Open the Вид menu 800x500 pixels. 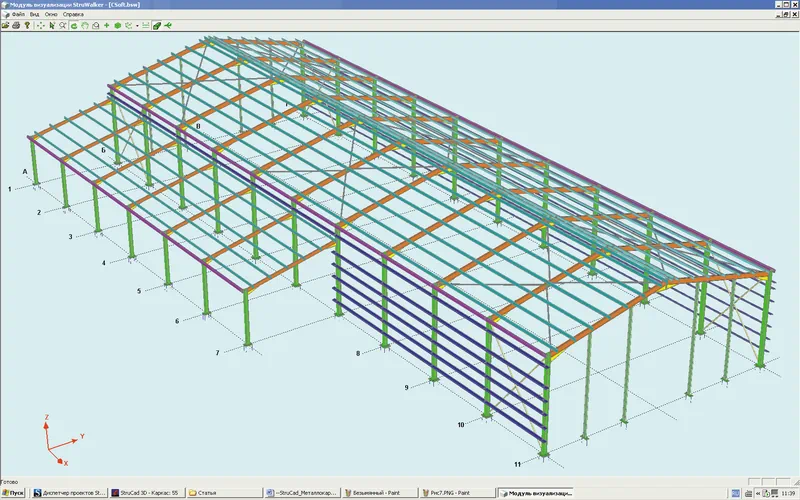34,14
